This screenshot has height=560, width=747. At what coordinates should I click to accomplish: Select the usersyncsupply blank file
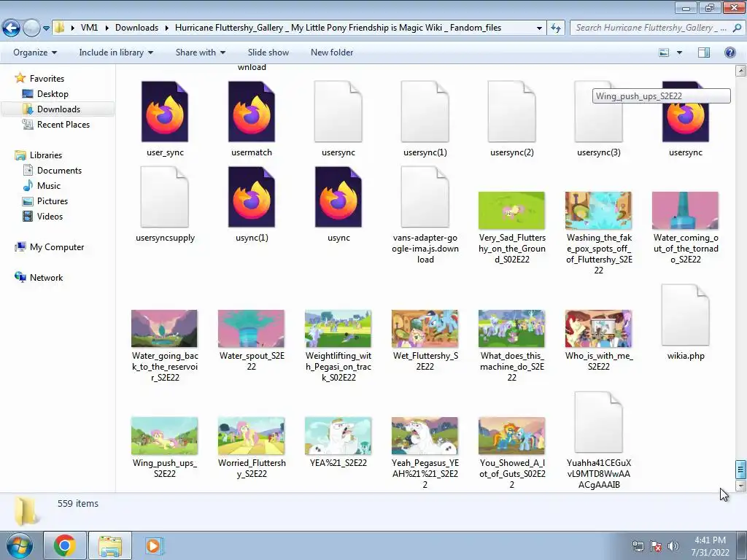165,197
